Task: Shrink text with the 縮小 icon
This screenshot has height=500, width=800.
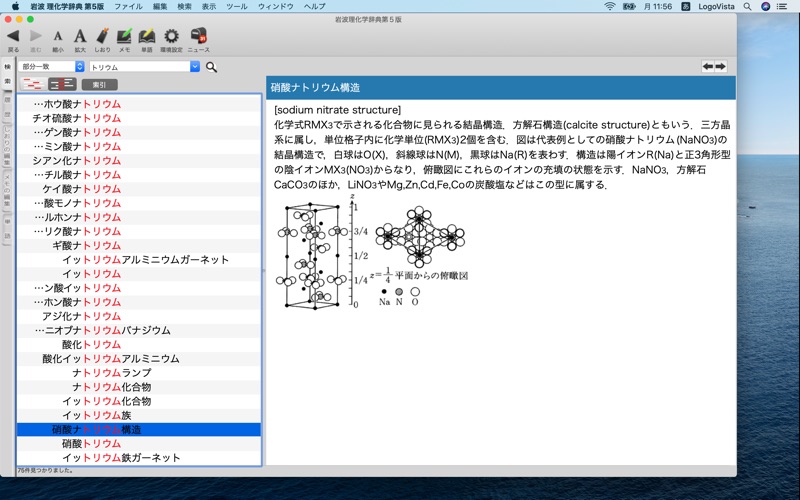Action: (58, 36)
